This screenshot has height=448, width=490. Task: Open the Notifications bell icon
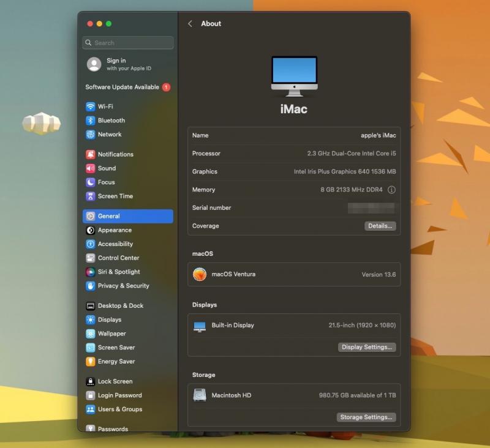(x=91, y=154)
